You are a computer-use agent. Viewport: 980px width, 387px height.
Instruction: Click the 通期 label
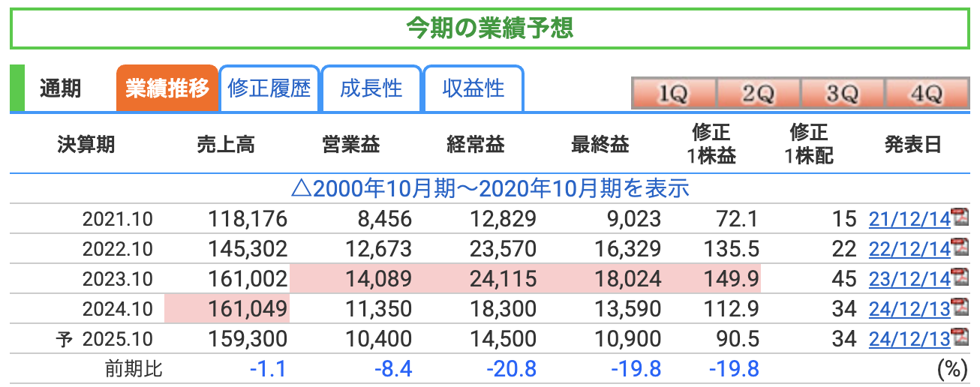[x=60, y=88]
